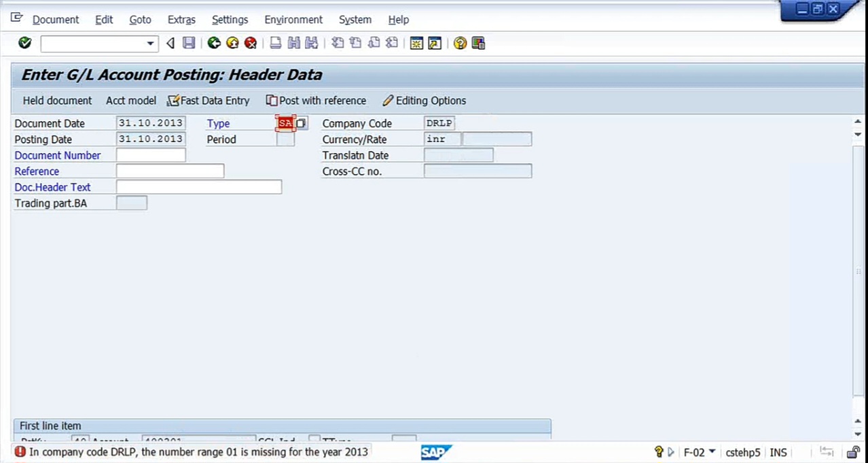This screenshot has height=463, width=868.
Task: Open the F-02 transaction dropdown in the status bar
Action: [712, 451]
